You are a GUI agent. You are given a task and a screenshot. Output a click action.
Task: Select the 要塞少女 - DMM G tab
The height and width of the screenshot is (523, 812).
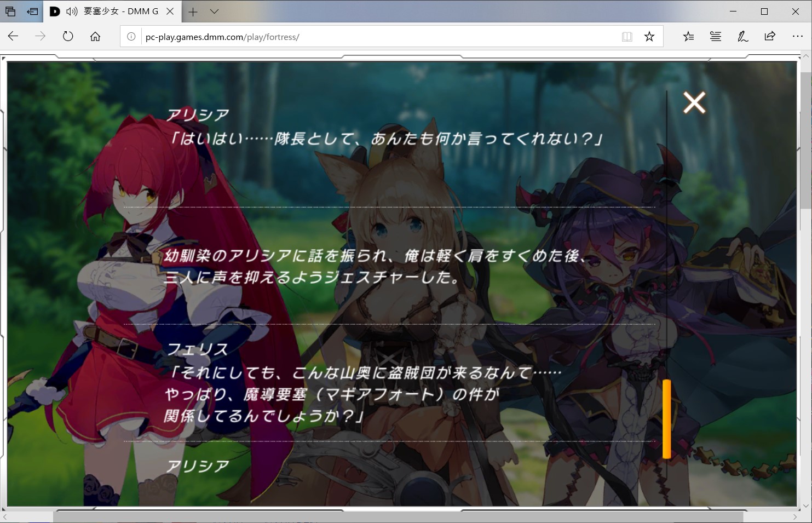click(x=112, y=12)
